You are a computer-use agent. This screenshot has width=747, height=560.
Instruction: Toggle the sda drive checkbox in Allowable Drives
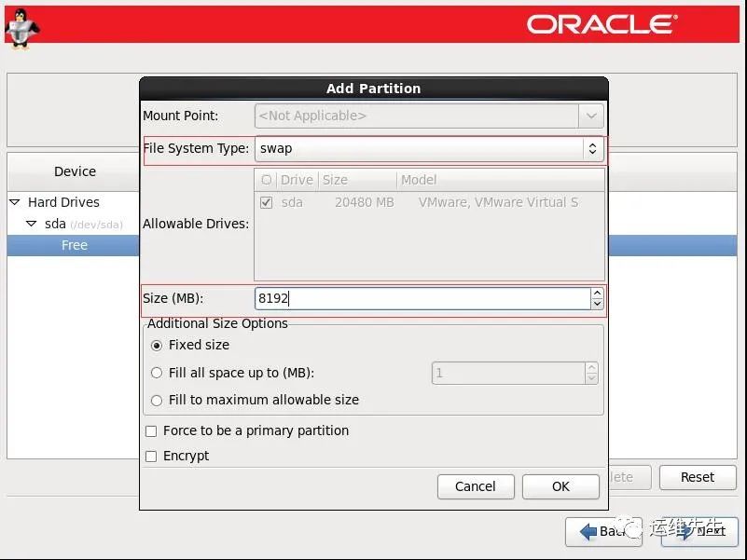[267, 203]
